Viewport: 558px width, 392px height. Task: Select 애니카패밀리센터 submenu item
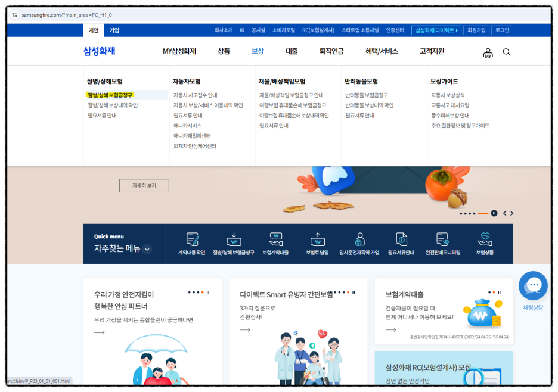click(192, 136)
